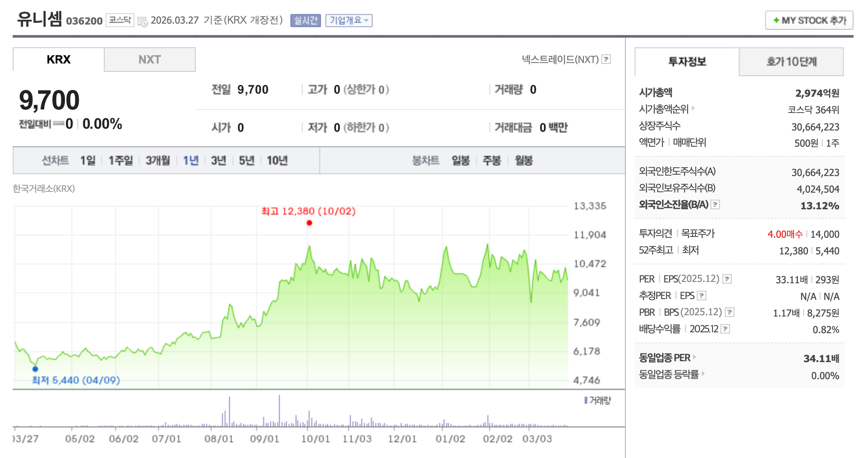Switch to the NXT tab
Screen dimensions: 868x458
[150, 60]
